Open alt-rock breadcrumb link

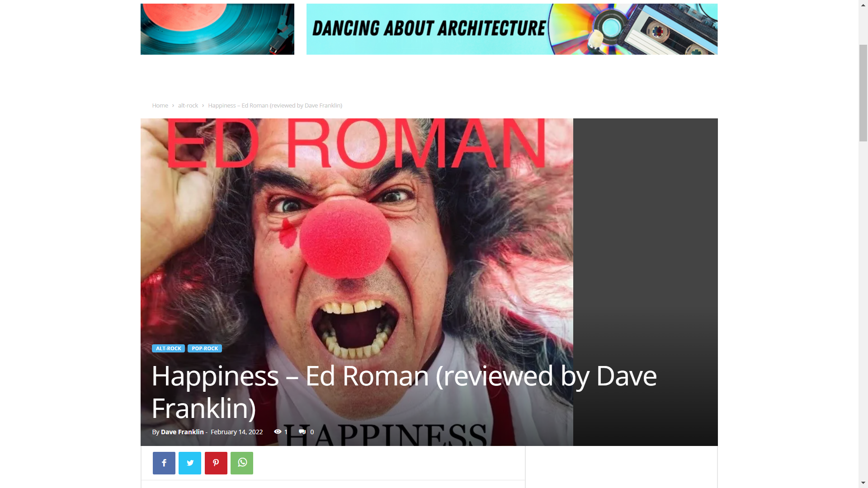coord(188,105)
